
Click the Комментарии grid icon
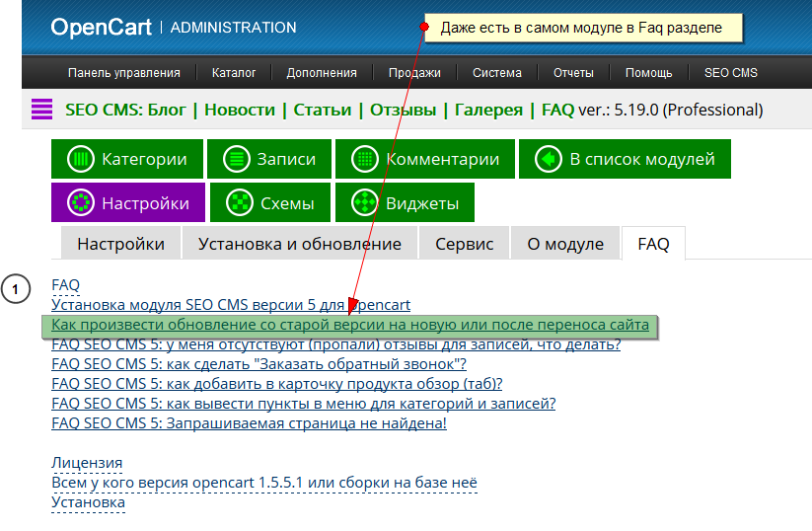[x=365, y=159]
